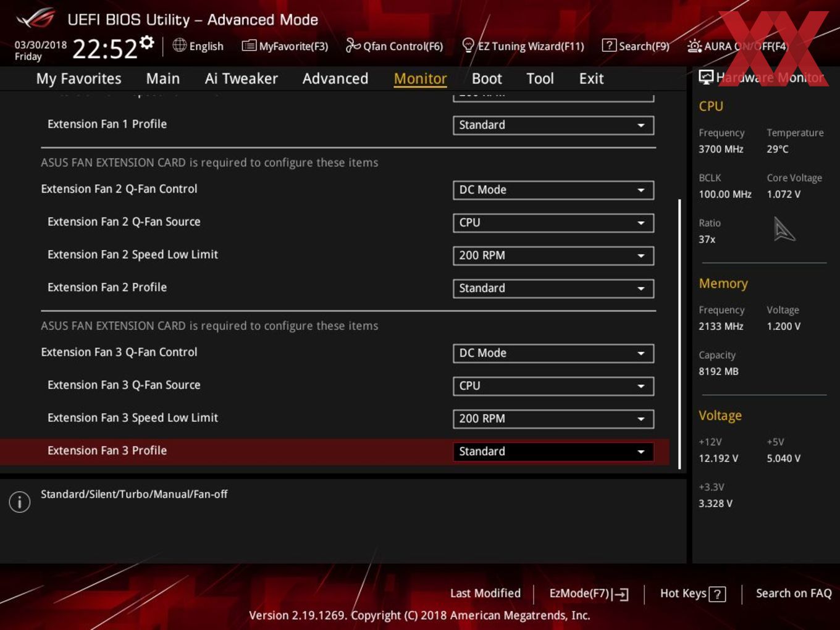Open the Boot tab
Screen dimensions: 840x630
click(487, 78)
